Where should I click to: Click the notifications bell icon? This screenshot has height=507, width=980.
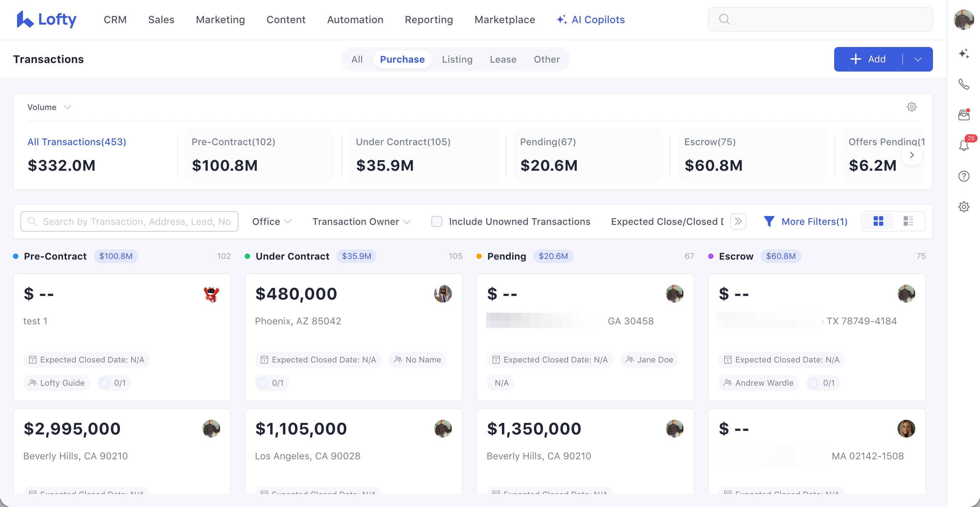click(x=964, y=145)
